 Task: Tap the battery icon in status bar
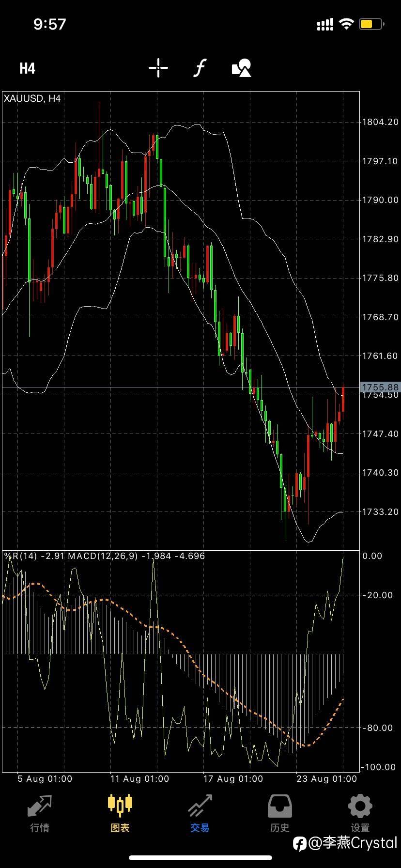pyautogui.click(x=371, y=24)
